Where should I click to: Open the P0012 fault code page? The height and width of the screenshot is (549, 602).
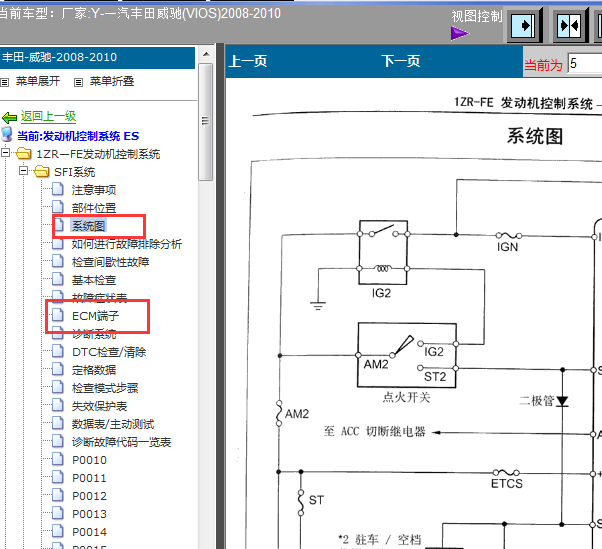89,496
